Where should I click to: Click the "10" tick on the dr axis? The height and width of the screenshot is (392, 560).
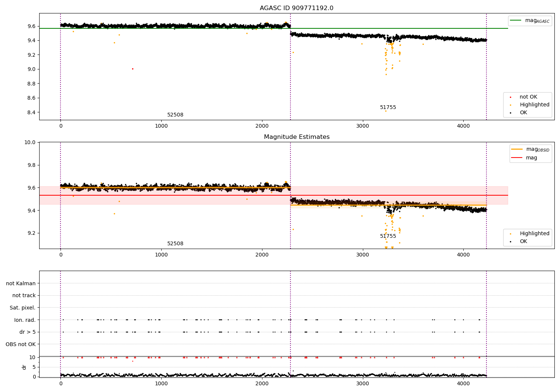pos(32,357)
